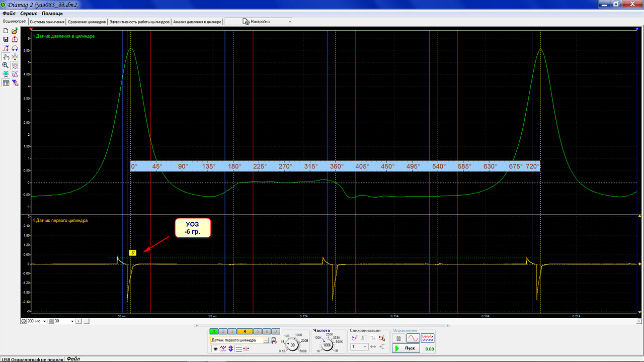Click the blue-red filter icon
The width and height of the screenshot is (644, 362).
pos(15,83)
